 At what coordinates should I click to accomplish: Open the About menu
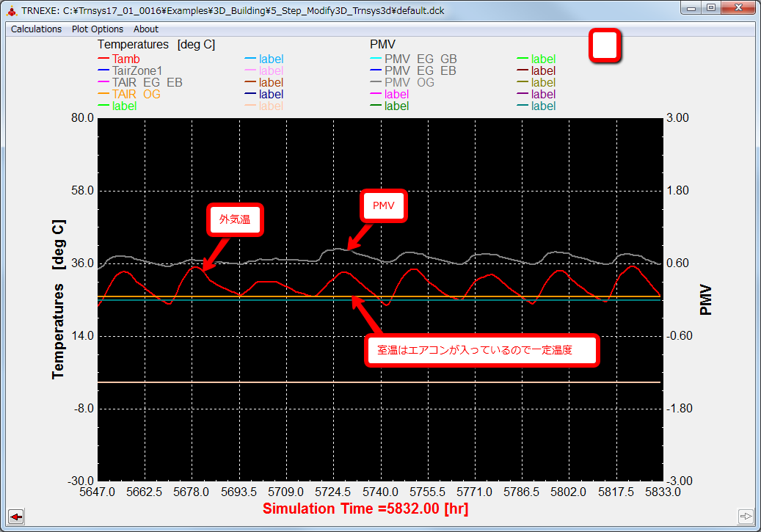click(x=145, y=29)
